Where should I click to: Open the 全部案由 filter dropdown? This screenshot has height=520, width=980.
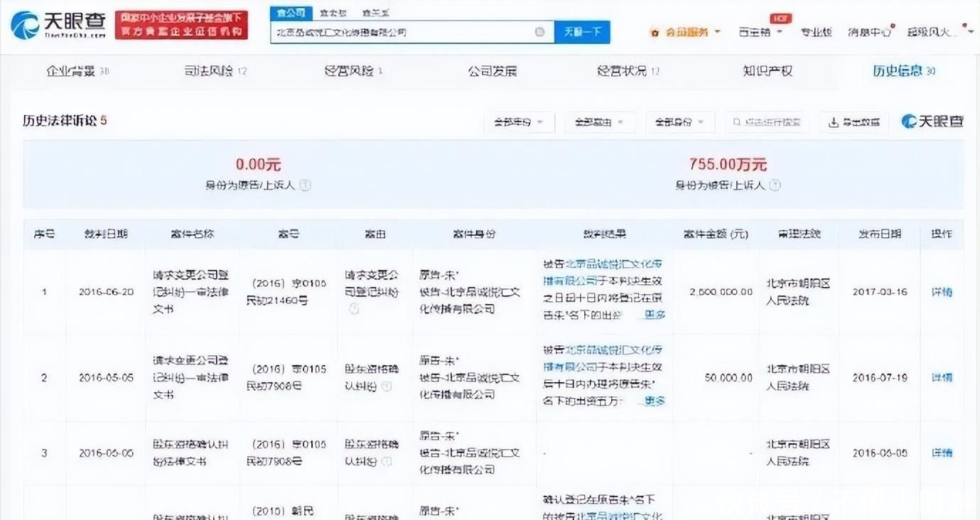pyautogui.click(x=599, y=122)
